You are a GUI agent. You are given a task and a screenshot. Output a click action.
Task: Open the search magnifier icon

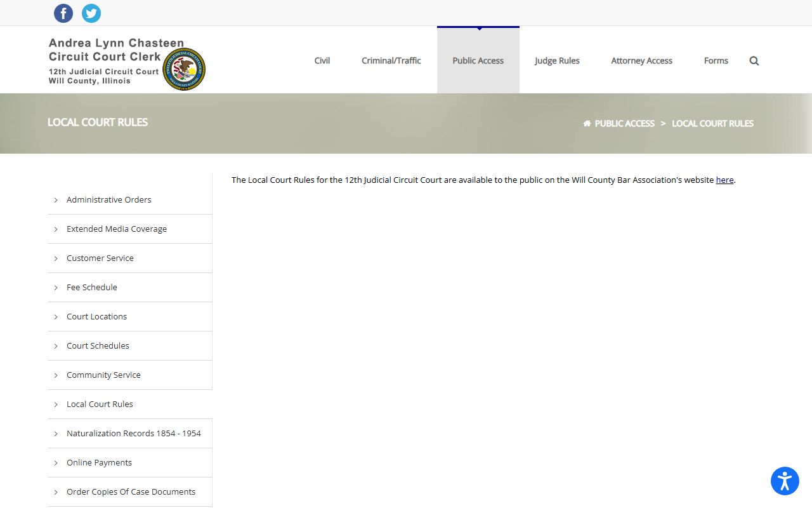754,61
